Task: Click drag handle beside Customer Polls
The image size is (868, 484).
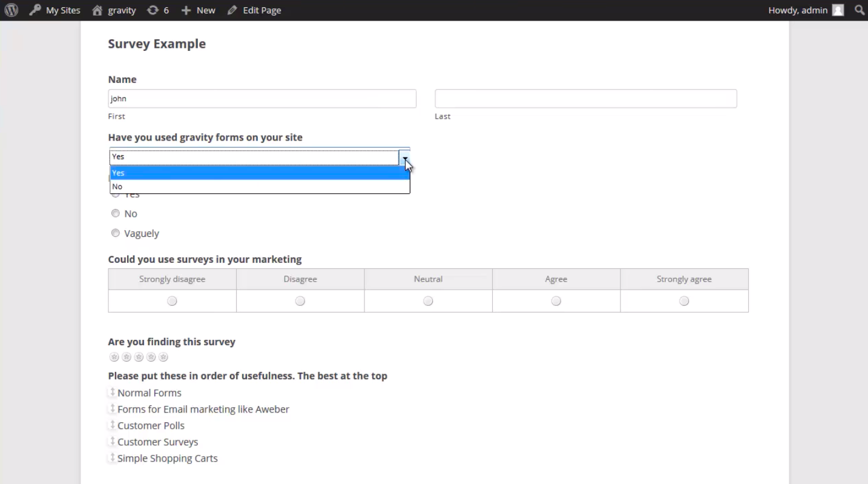Action: point(113,425)
